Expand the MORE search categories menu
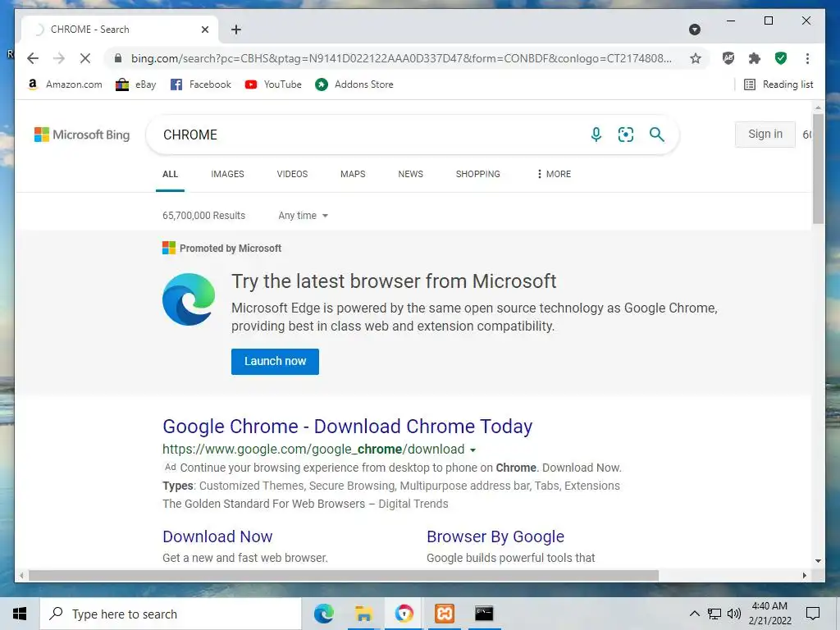 [554, 174]
